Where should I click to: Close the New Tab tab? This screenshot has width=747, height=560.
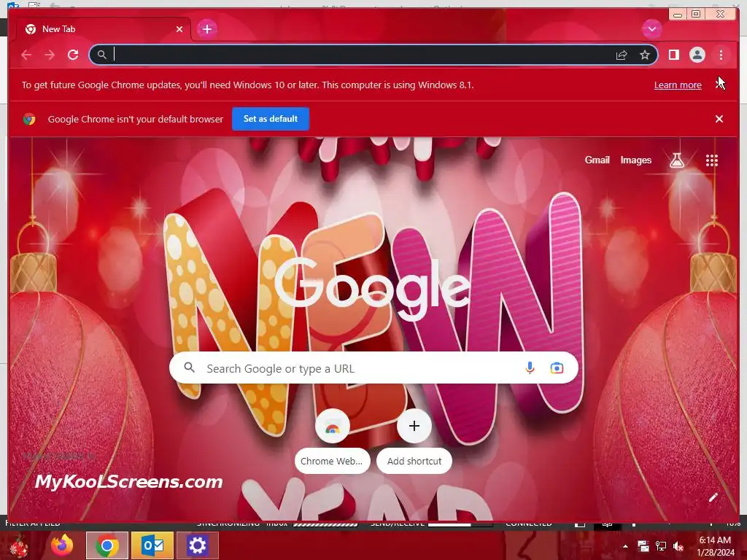tap(179, 29)
